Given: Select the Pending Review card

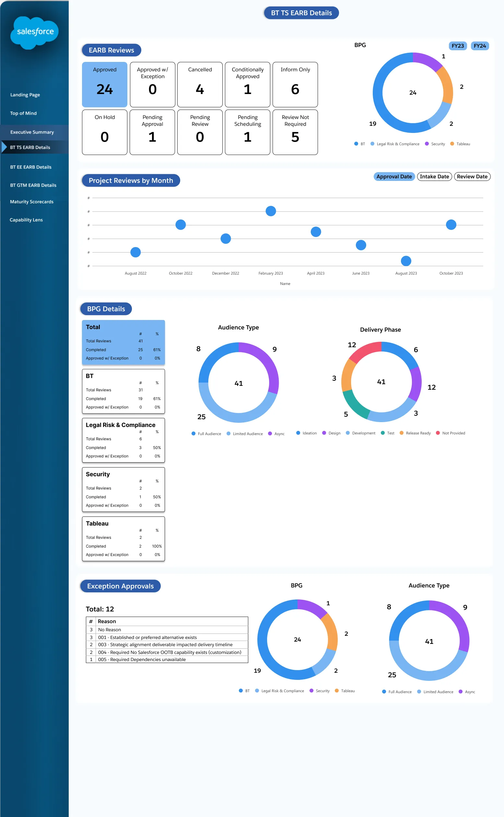Looking at the screenshot, I should (x=200, y=132).
